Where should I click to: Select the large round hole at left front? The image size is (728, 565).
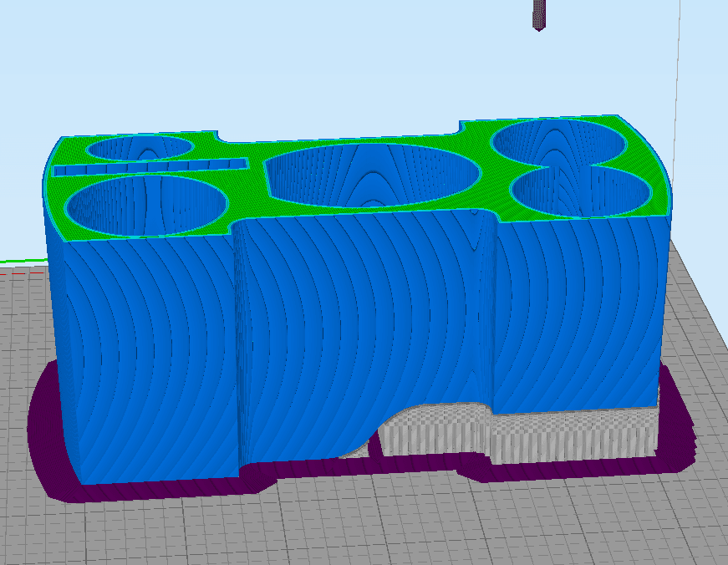pyautogui.click(x=147, y=204)
